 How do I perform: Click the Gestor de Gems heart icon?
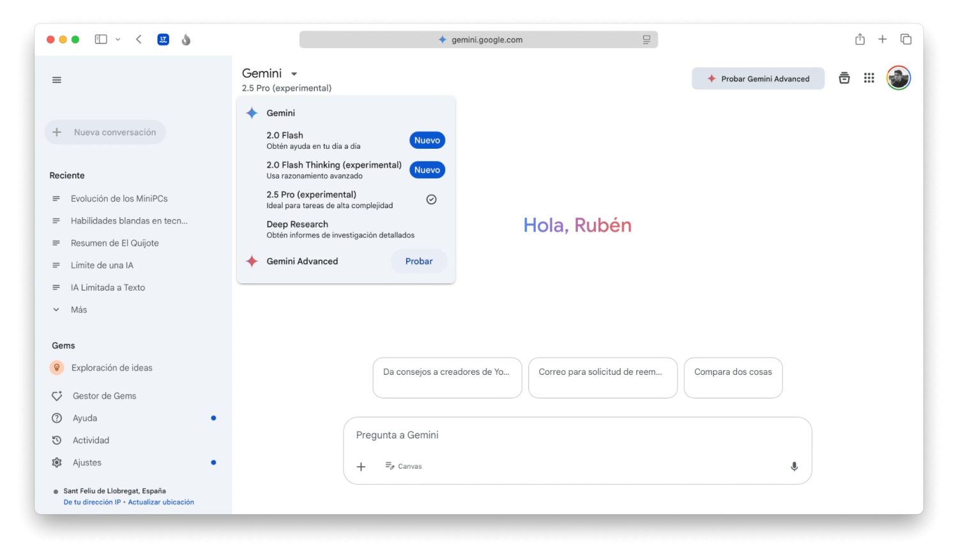[x=57, y=396]
